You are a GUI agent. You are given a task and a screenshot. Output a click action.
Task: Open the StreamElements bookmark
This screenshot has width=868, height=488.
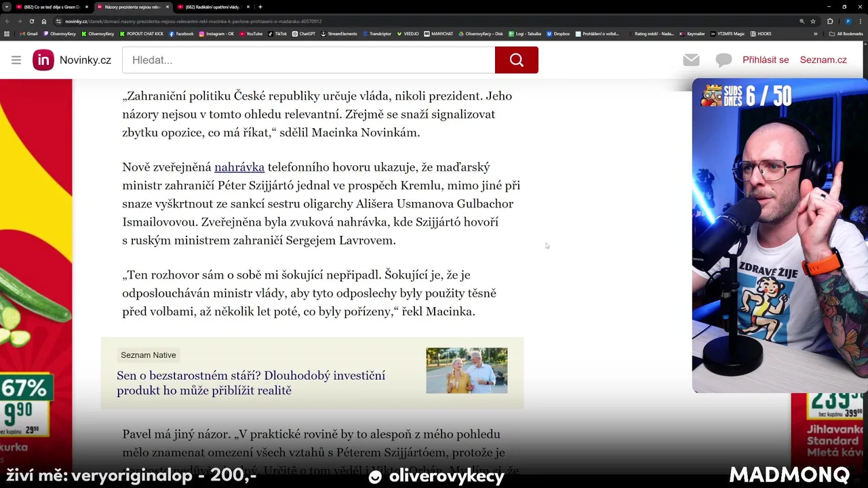339,33
